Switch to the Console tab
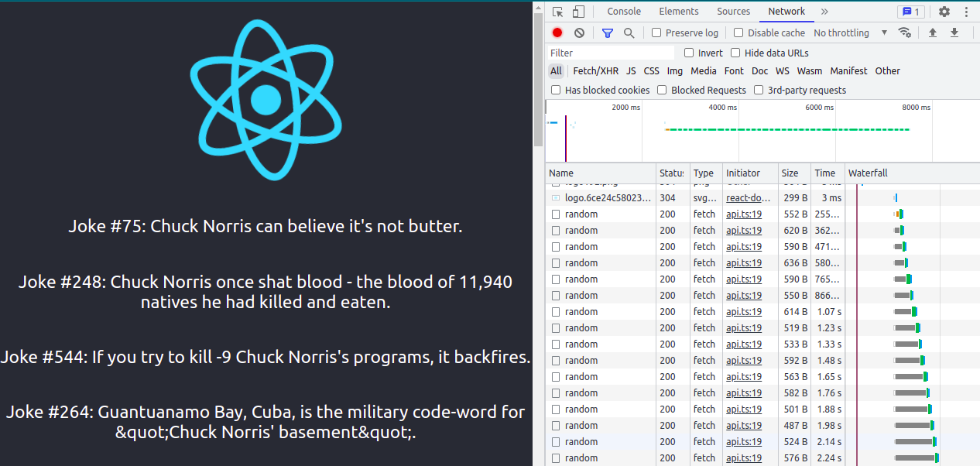The width and height of the screenshot is (980, 466). pos(624,12)
